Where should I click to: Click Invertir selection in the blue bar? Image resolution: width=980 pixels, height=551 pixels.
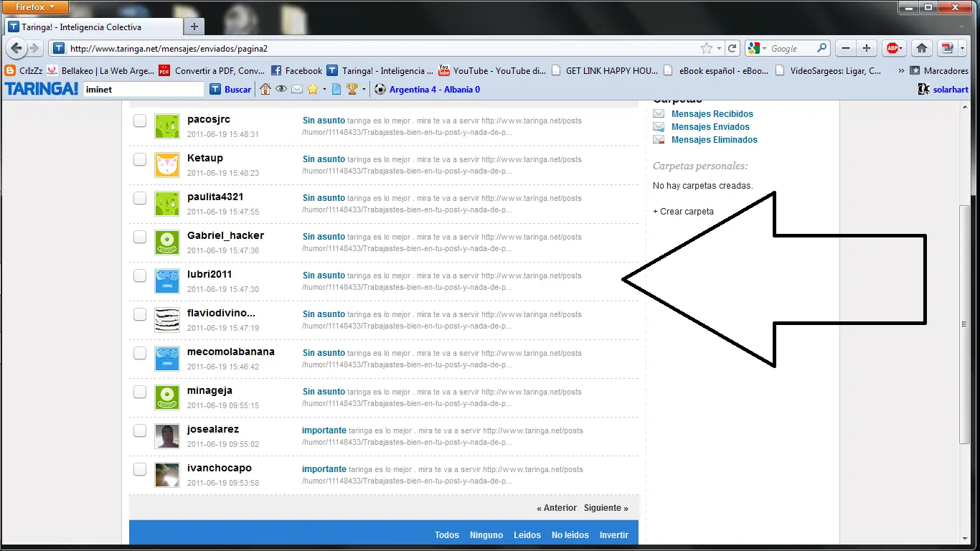tap(614, 534)
